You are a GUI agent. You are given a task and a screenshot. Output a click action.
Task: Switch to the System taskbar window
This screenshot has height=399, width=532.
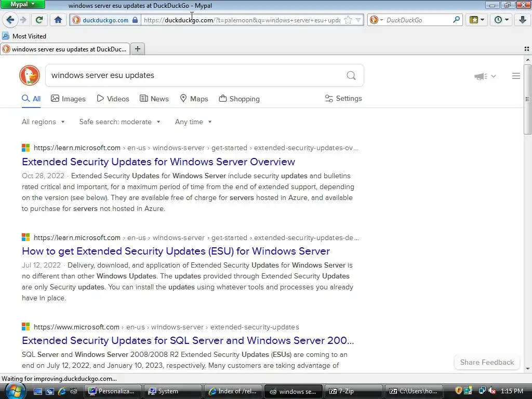172,391
